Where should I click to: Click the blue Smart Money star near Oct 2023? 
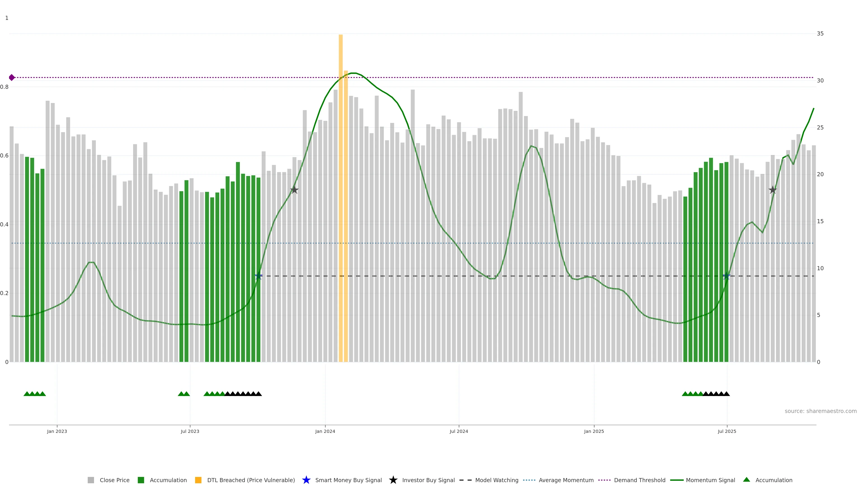pos(258,276)
